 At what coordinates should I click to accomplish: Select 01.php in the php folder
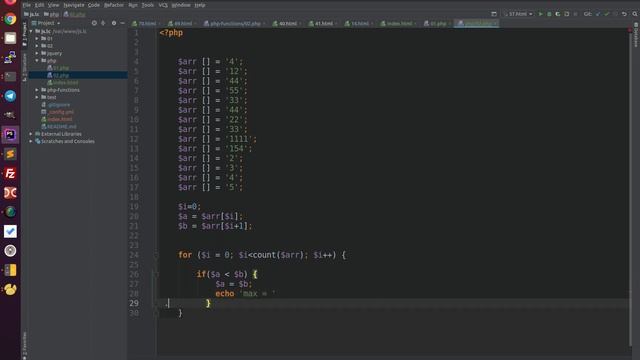(61, 68)
